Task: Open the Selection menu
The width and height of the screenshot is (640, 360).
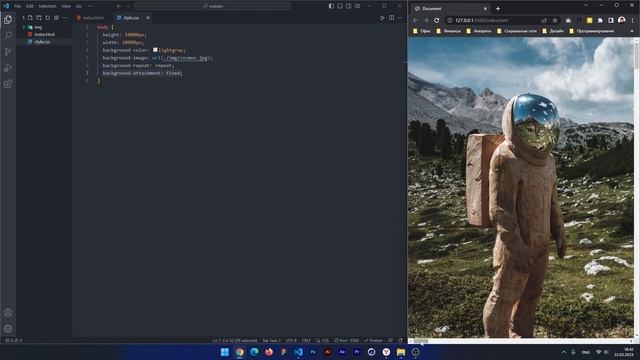Action: tap(47, 6)
